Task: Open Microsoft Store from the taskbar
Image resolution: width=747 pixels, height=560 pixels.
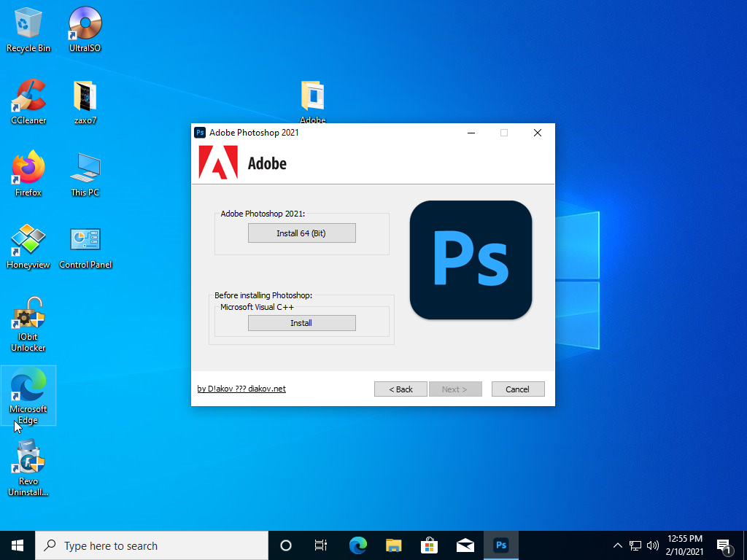Action: (x=429, y=545)
